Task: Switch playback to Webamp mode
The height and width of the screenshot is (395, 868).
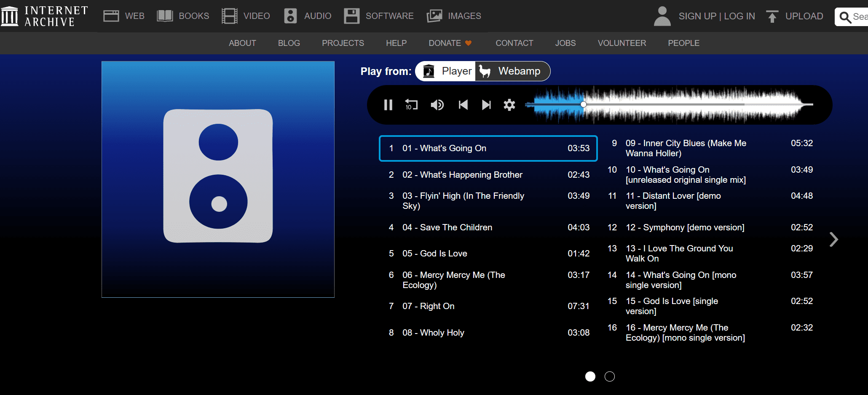Action: point(512,71)
